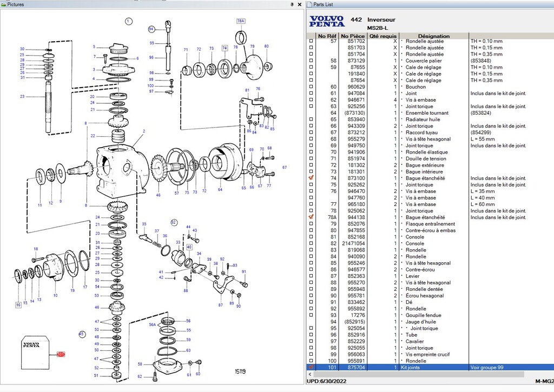
Task: Select part number 853940
Action: tap(356, 119)
